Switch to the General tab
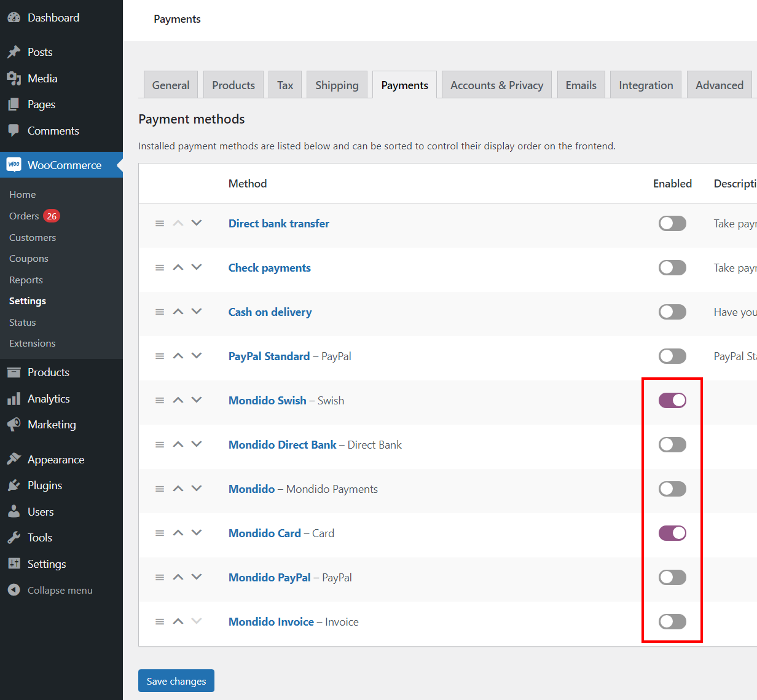The height and width of the screenshot is (700, 757). coord(171,85)
